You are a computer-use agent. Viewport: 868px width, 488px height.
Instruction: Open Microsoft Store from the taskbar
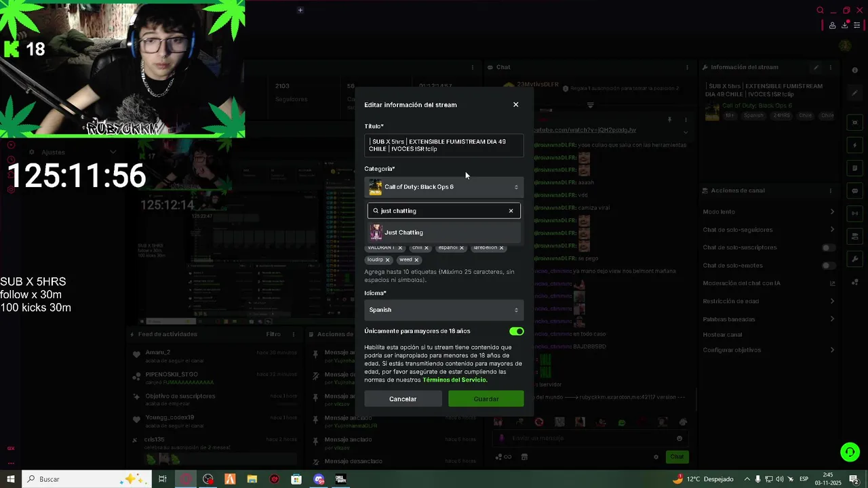(x=296, y=479)
